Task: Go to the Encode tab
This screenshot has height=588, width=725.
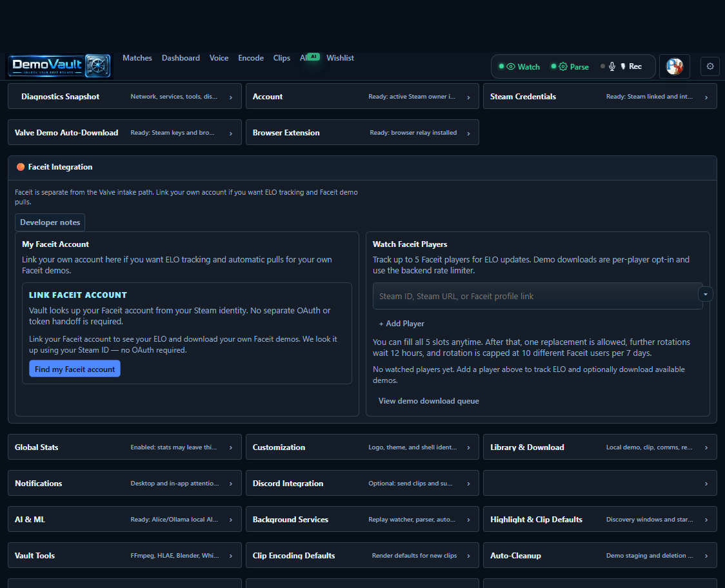Action: (x=251, y=58)
